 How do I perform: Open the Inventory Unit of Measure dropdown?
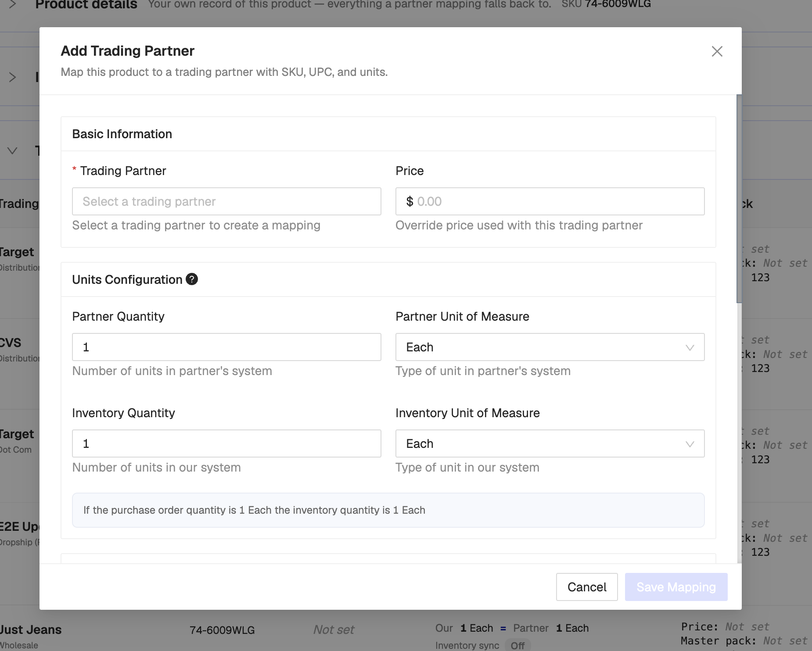[550, 444]
